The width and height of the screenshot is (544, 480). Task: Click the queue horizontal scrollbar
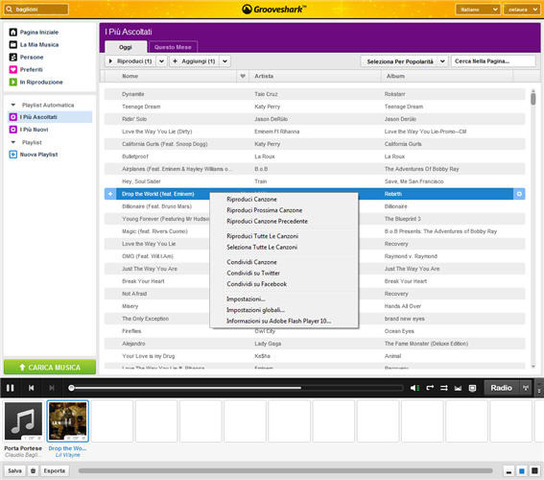coord(285,471)
